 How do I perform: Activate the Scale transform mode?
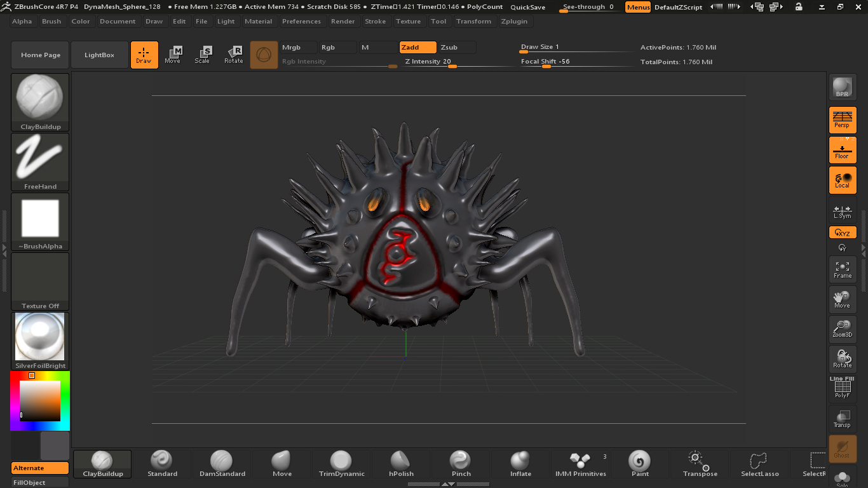(203, 55)
